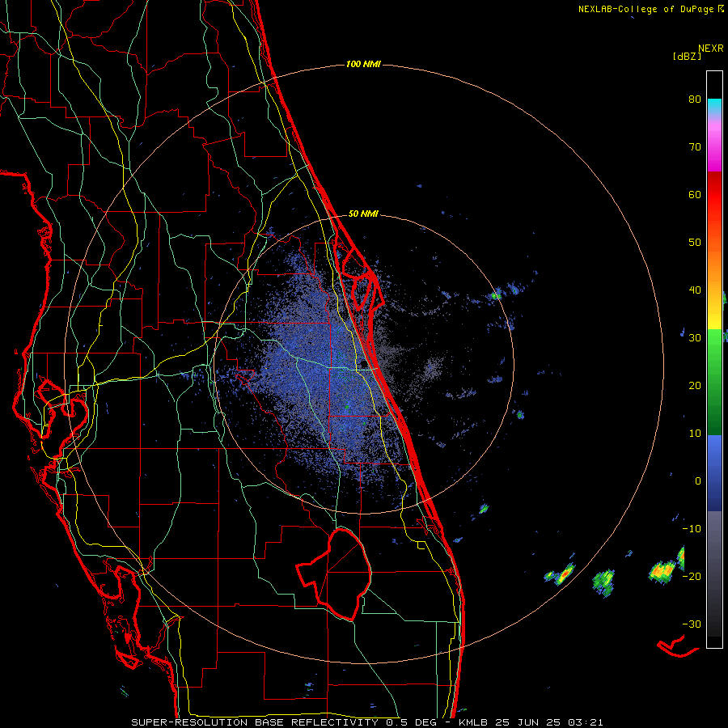Image resolution: width=728 pixels, height=728 pixels.
Task: Click the 03:21 timestamp in the caption
Action: [586, 722]
